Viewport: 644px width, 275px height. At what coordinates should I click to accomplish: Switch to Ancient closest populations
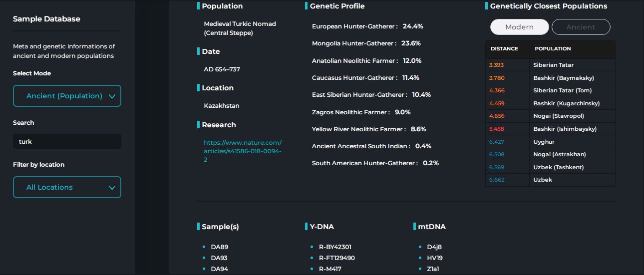(x=581, y=27)
